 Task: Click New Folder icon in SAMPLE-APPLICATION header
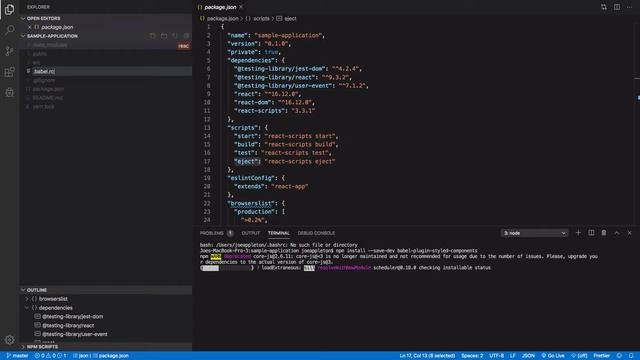tap(164, 36)
